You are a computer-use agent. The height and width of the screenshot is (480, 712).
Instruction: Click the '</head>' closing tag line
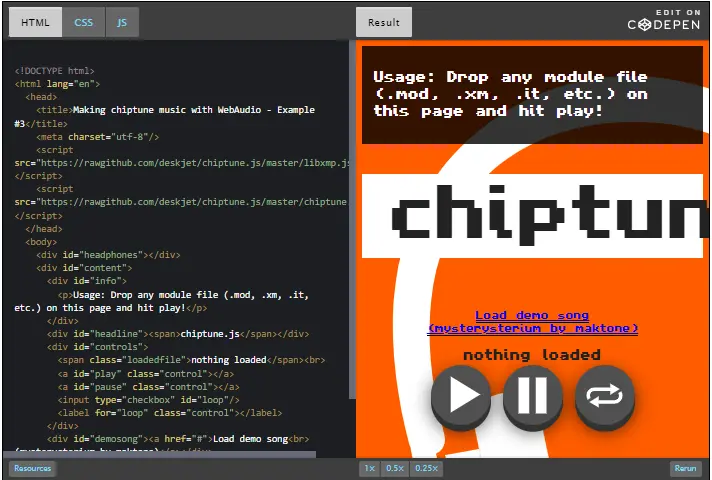(44, 229)
